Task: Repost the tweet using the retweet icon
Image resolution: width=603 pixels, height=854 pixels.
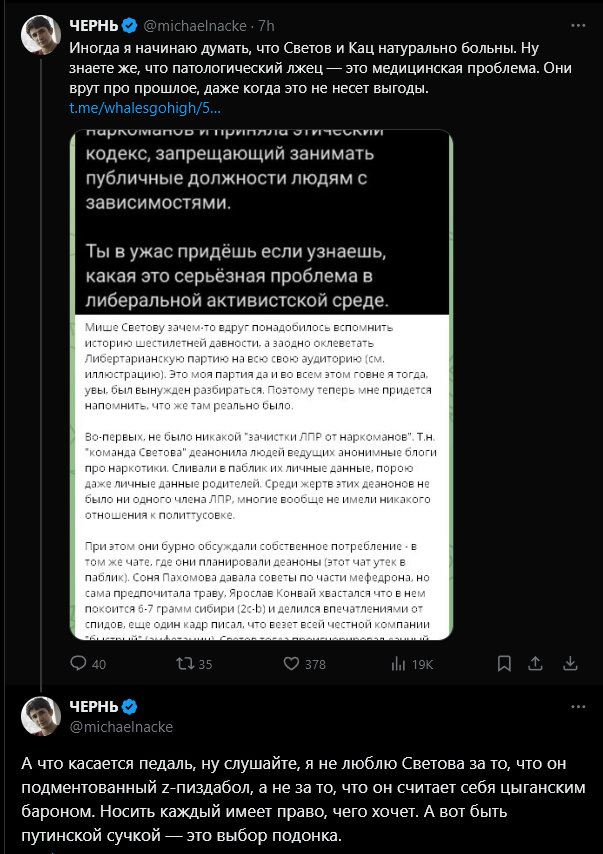Action: pos(185,663)
